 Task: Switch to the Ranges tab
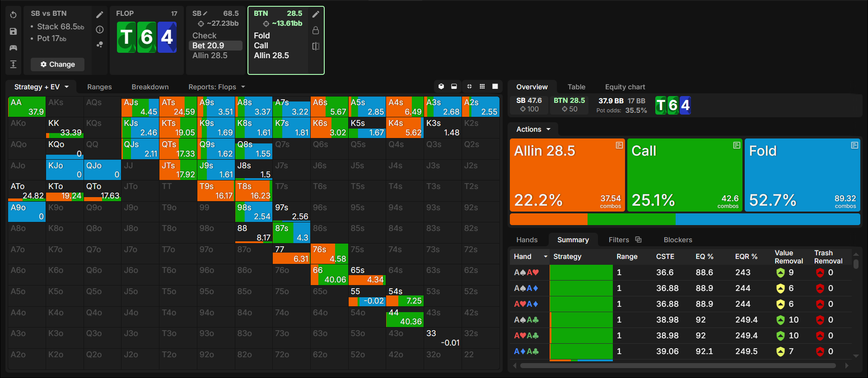[x=99, y=87]
